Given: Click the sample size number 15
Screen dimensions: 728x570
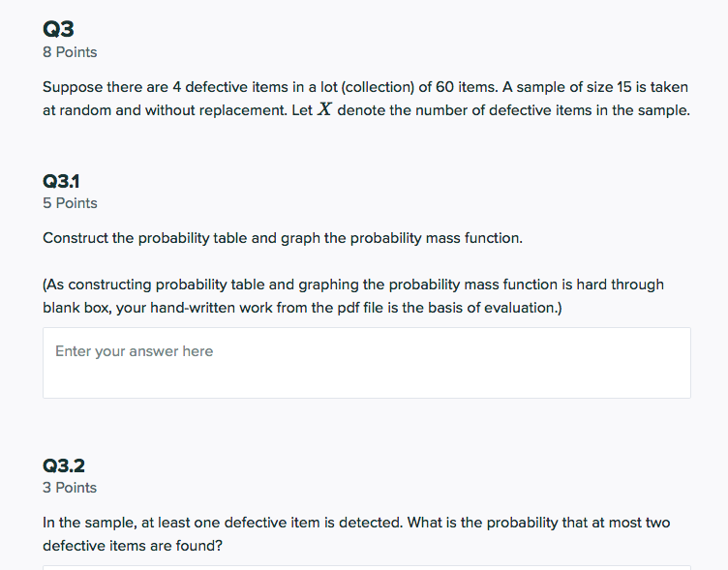Looking at the screenshot, I should pos(624,87).
